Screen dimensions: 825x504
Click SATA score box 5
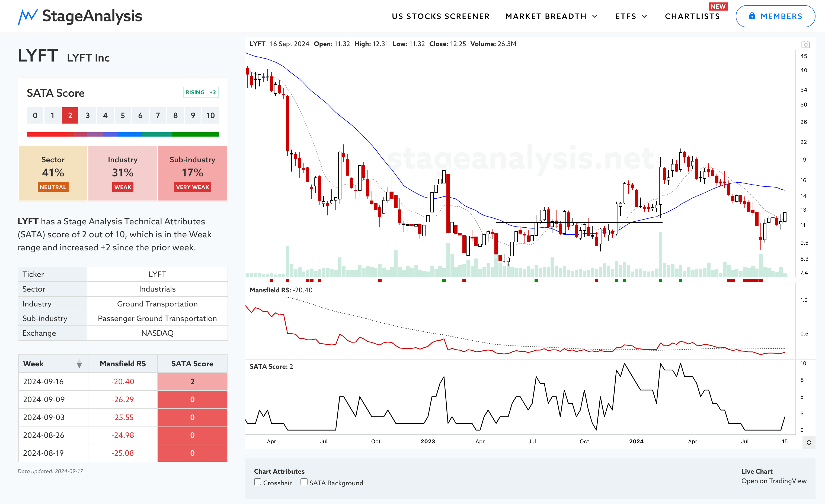click(123, 115)
